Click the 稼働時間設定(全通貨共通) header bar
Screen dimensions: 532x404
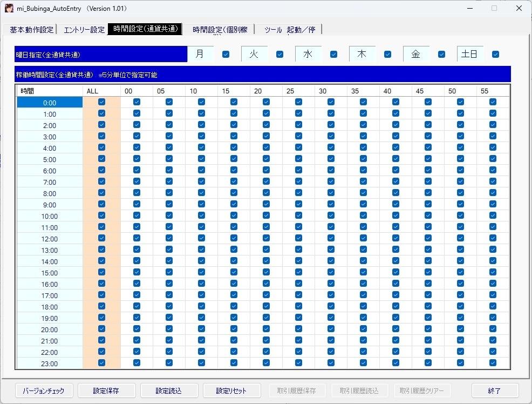[x=263, y=75]
